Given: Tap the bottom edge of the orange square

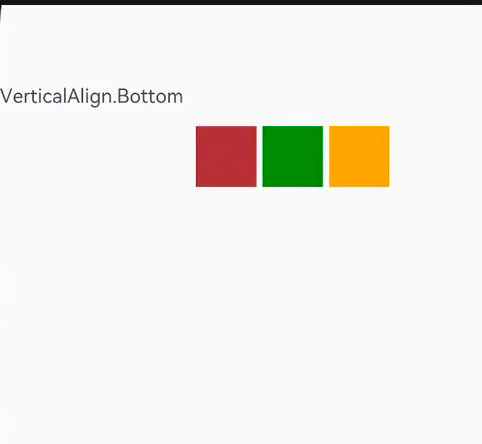Looking at the screenshot, I should point(359,186).
